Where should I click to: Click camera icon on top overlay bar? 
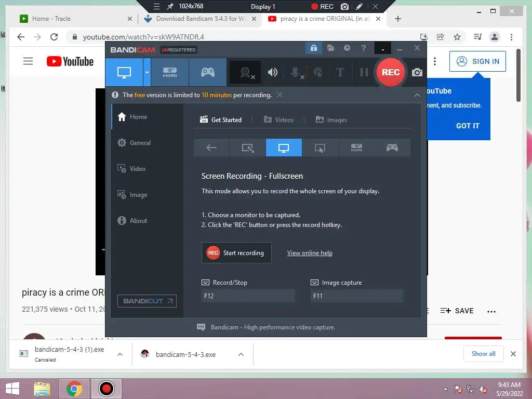[345, 6]
